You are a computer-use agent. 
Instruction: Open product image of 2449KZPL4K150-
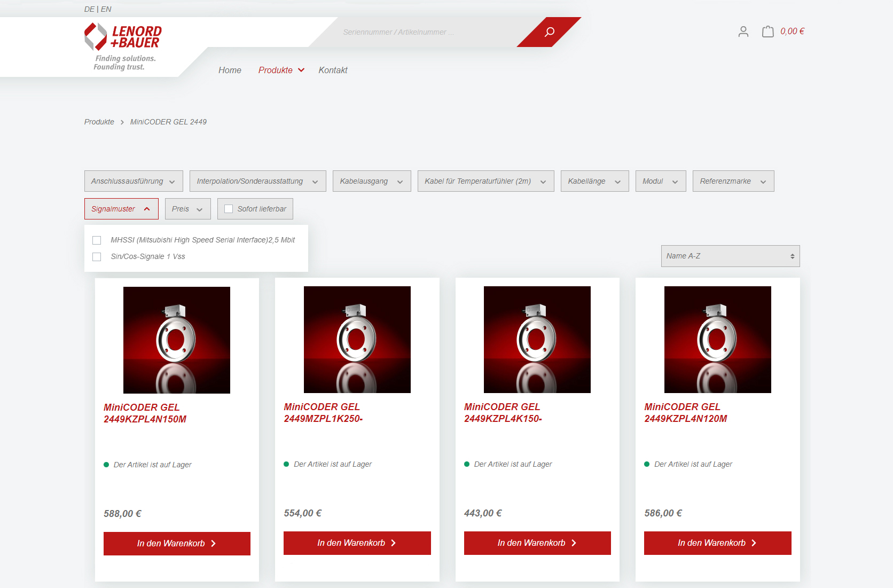click(x=537, y=340)
